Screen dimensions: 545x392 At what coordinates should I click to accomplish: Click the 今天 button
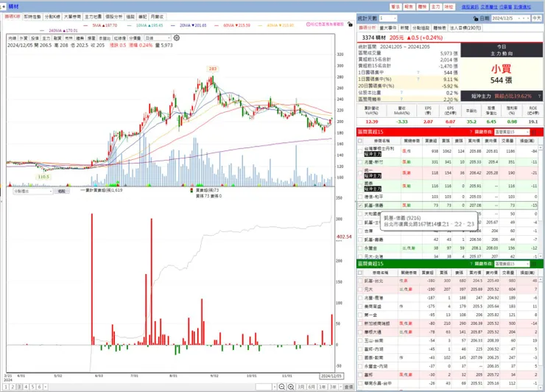click(537, 18)
